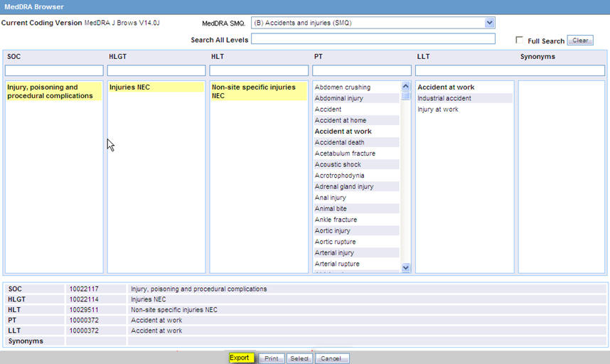Select Accident at home in the PT list

[341, 121]
